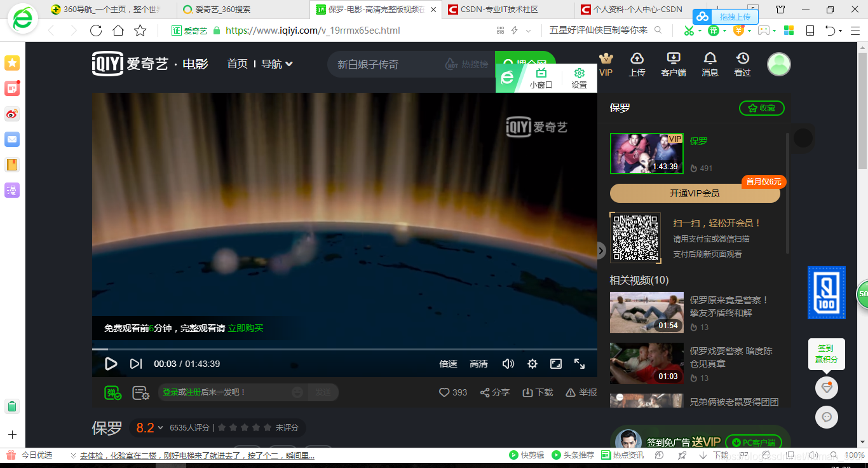Open the VIP crown icon

pos(606,64)
